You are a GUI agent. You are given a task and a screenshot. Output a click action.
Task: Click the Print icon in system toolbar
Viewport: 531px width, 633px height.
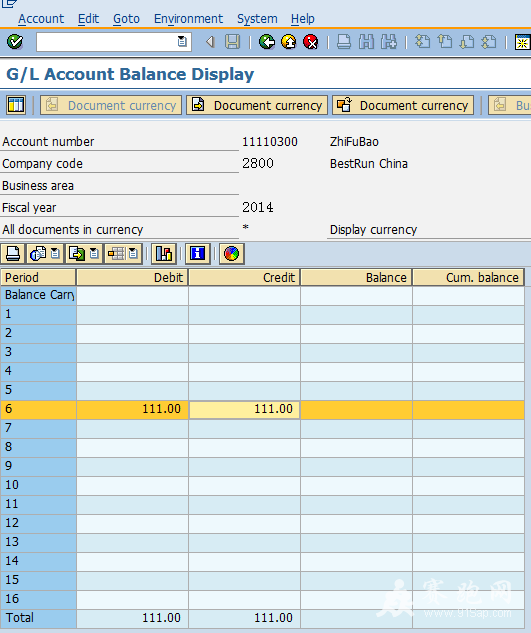click(344, 42)
